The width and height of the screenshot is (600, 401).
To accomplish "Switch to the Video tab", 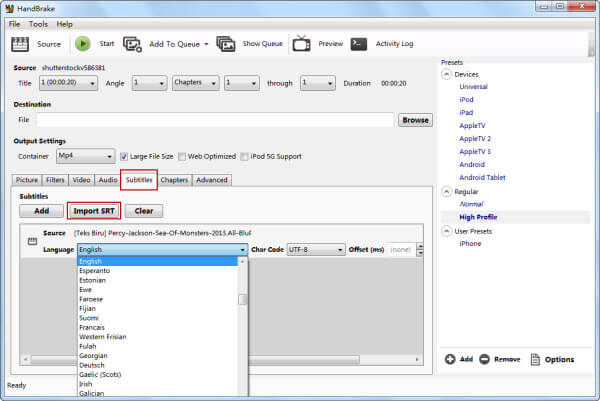I will point(81,180).
